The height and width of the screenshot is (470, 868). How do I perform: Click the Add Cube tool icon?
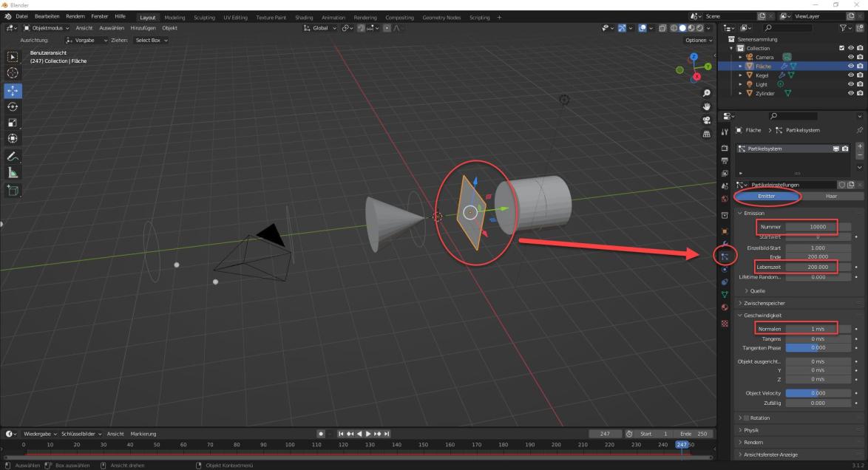click(13, 191)
